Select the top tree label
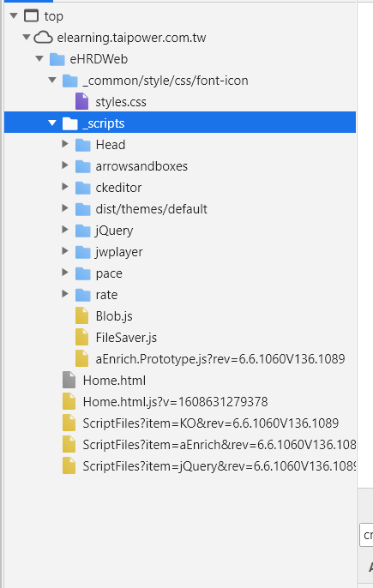 54,16
